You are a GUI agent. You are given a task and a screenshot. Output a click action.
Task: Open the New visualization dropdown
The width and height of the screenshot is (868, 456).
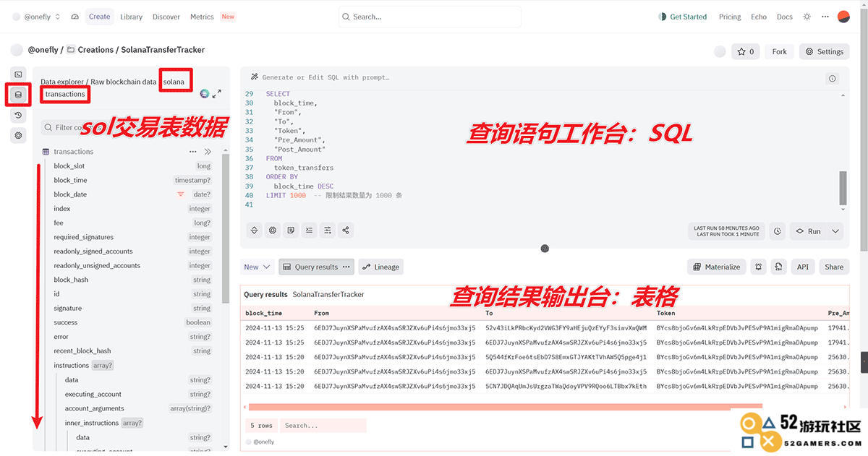258,267
